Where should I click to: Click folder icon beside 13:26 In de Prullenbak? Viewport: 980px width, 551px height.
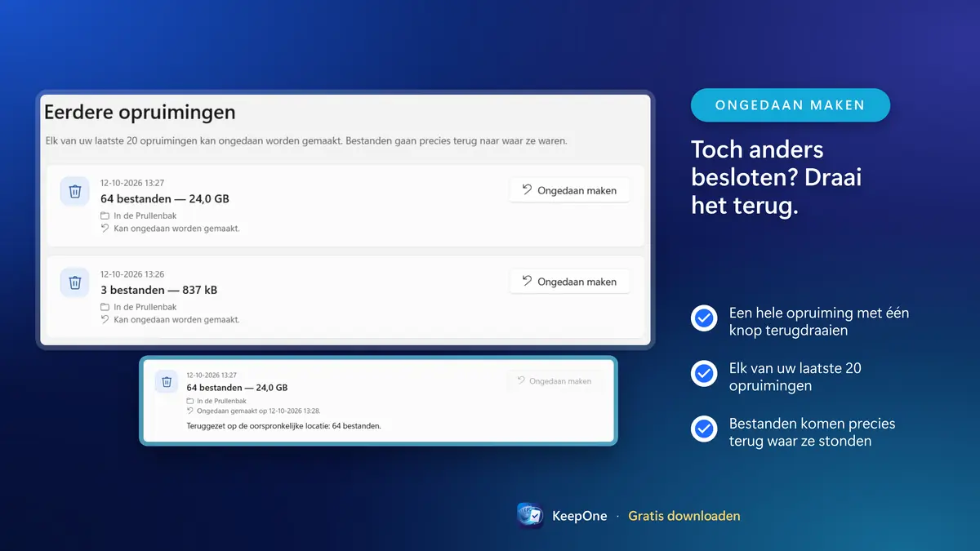pos(105,308)
